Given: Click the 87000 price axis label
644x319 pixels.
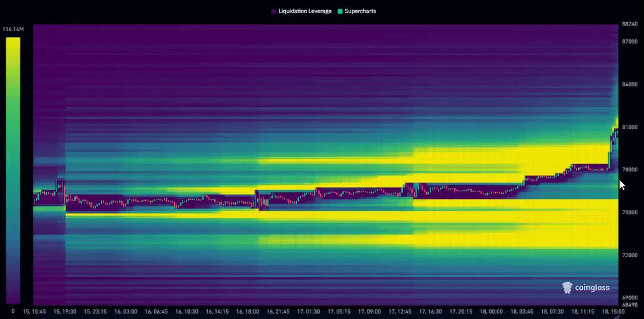Looking at the screenshot, I should [630, 42].
